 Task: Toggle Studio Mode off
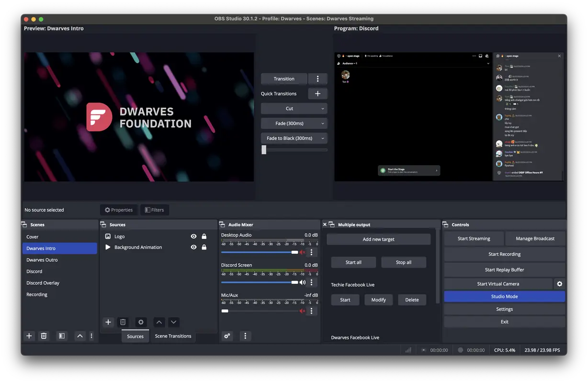click(x=504, y=297)
